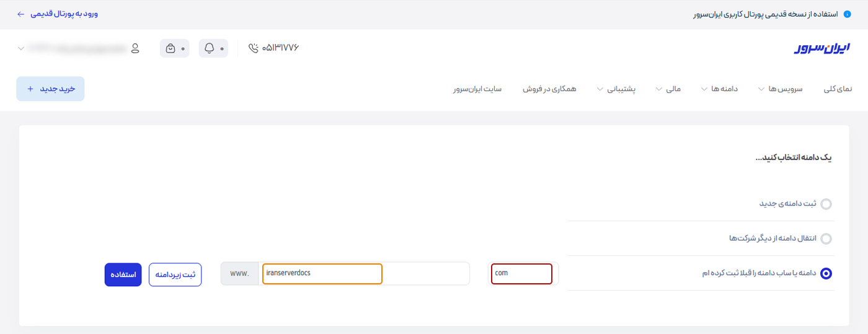
Task: Click the left arrow beside old portal link
Action: click(x=20, y=14)
